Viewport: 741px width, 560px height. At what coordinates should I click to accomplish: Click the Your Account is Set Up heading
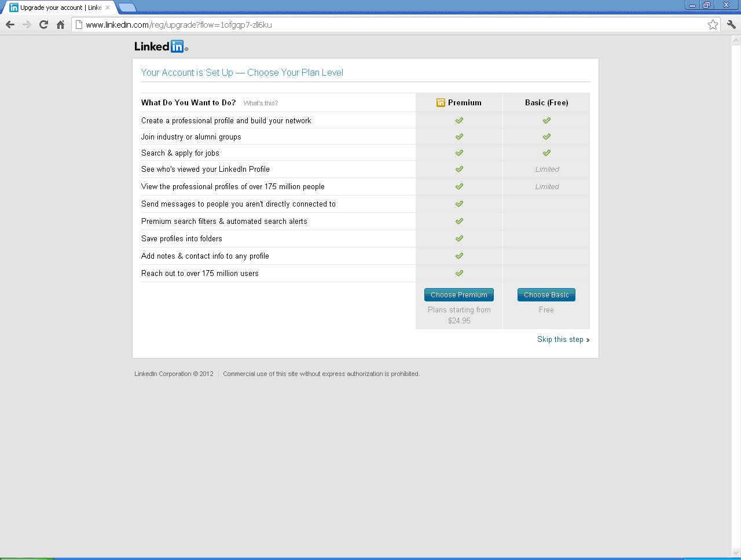tap(242, 72)
